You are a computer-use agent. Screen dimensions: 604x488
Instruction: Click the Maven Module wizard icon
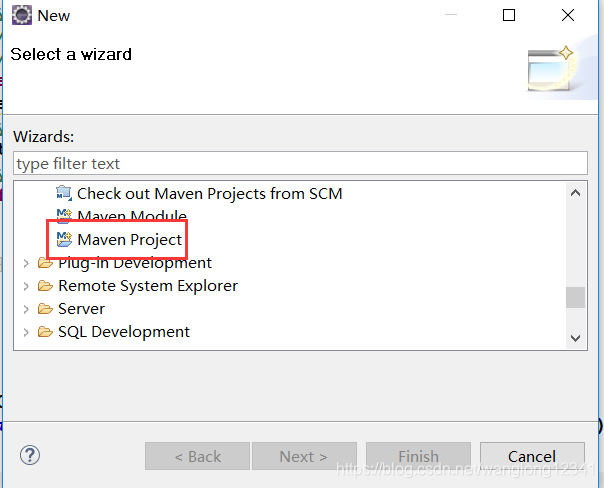64,216
